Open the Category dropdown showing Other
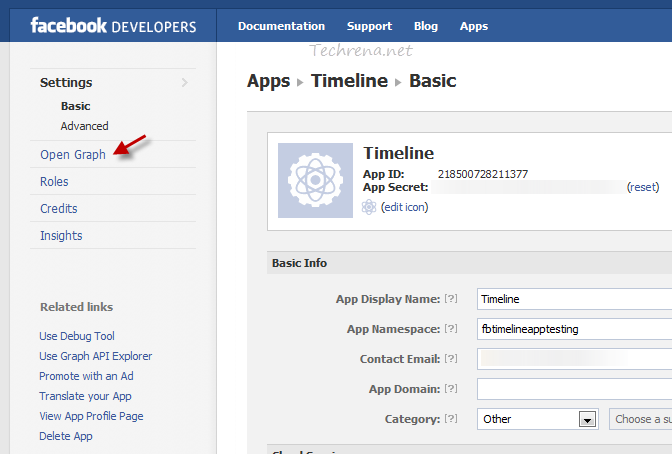The image size is (672, 454). tap(537, 419)
